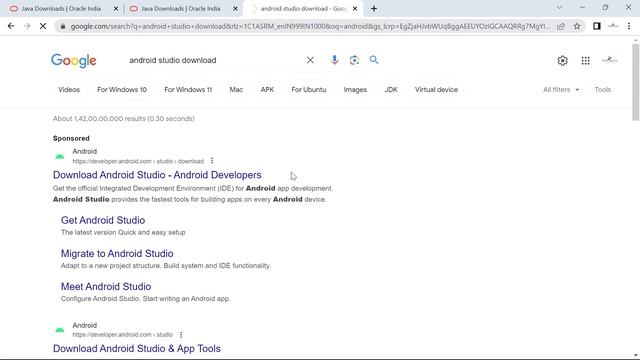This screenshot has width=640, height=360.
Task: Select the android studio download tab
Action: pos(302,8)
